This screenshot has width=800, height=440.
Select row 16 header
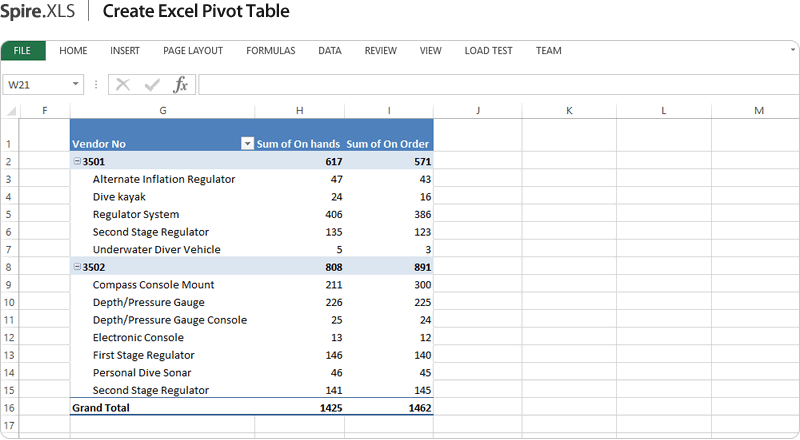pos(9,408)
